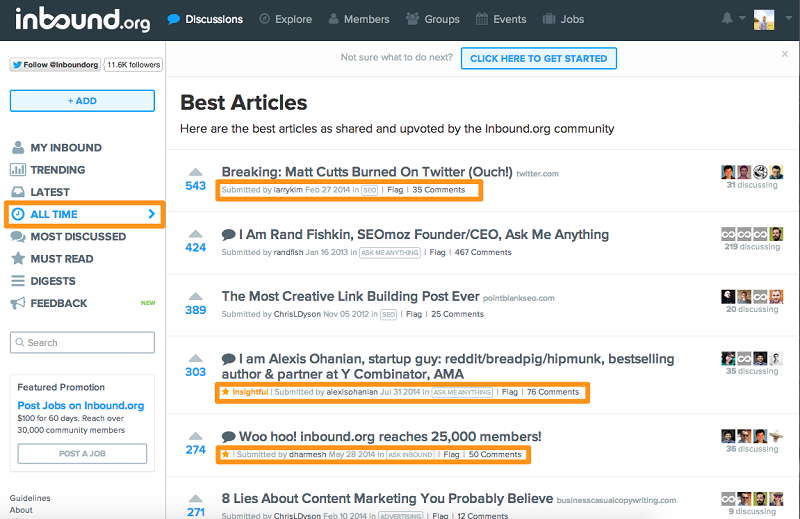
Task: Open 50 Comments link
Action: [x=495, y=455]
